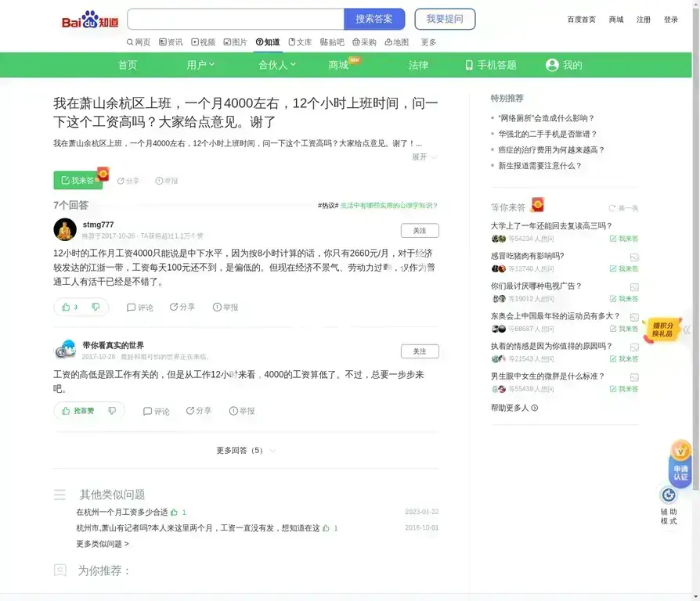Screen dimensions: 700x601
Task: Click 抢首赞 on the second answer
Action: click(78, 411)
